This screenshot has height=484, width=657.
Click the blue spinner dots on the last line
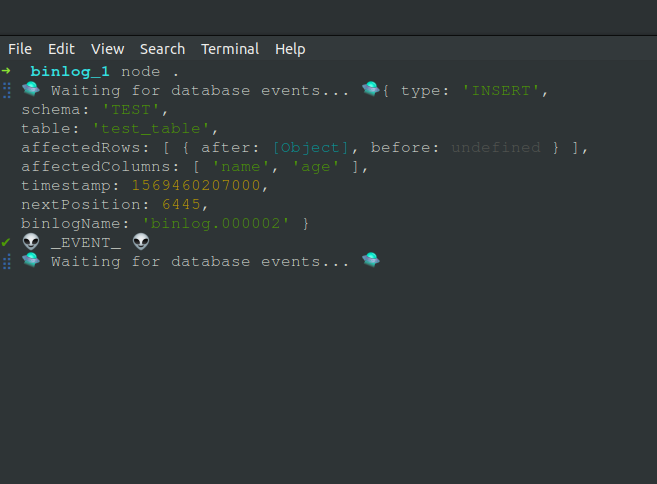(x=7, y=261)
